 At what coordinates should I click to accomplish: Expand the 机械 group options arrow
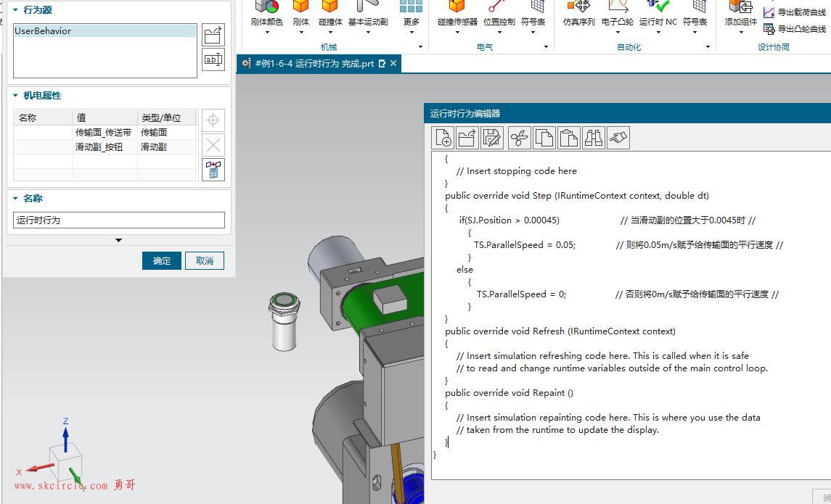[x=420, y=47]
